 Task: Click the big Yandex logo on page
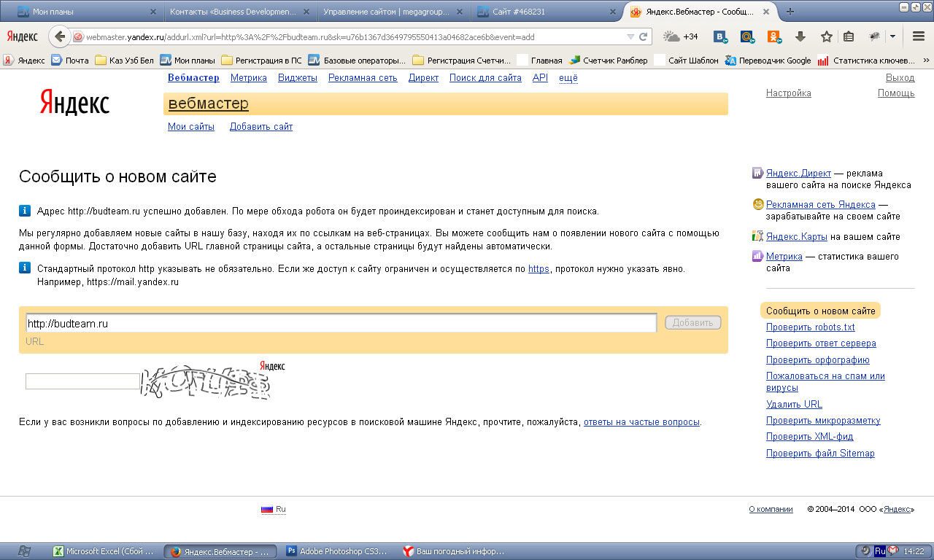[74, 103]
